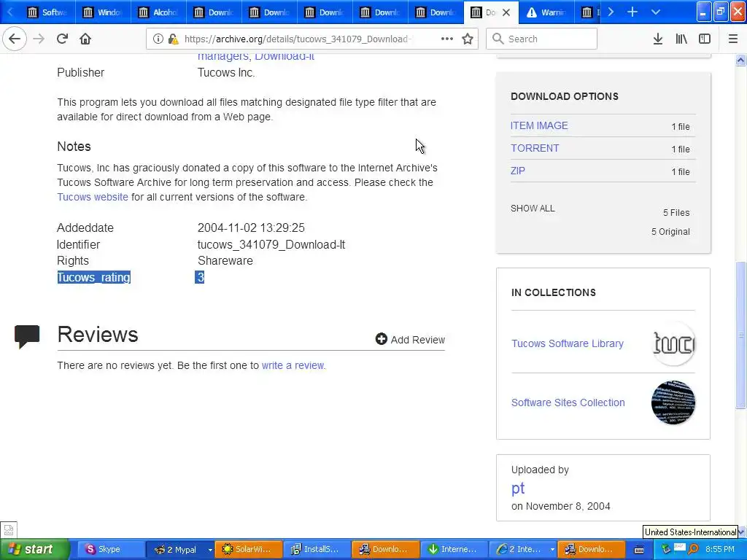
Task: Open Software Sites Collection link
Action: 568,402
